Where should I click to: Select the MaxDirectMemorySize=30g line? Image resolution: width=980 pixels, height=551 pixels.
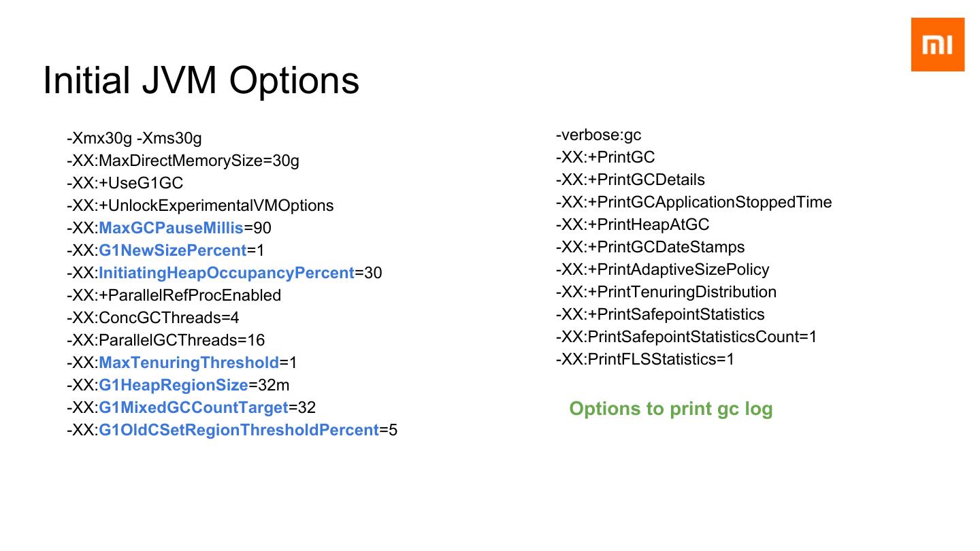182,161
